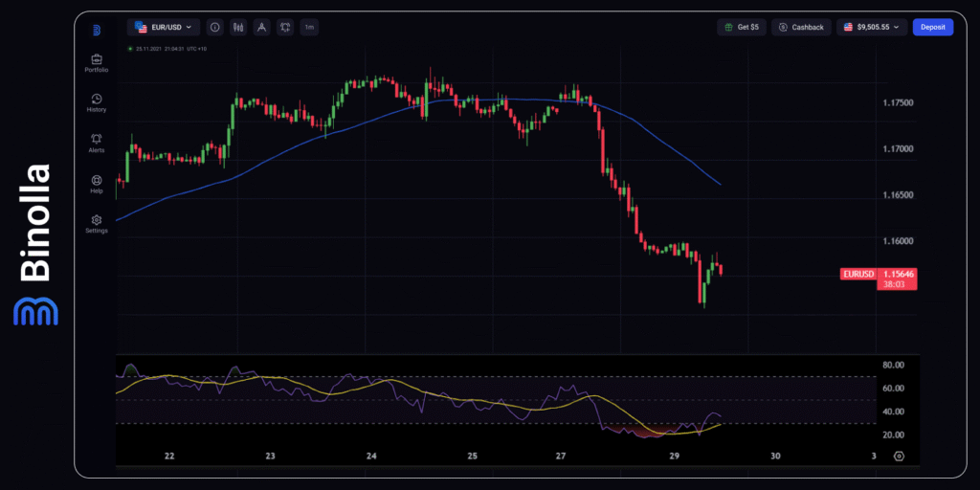The image size is (980, 490).
Task: Expand the $9,505.55 account balance dropdown
Action: pyautogui.click(x=871, y=28)
